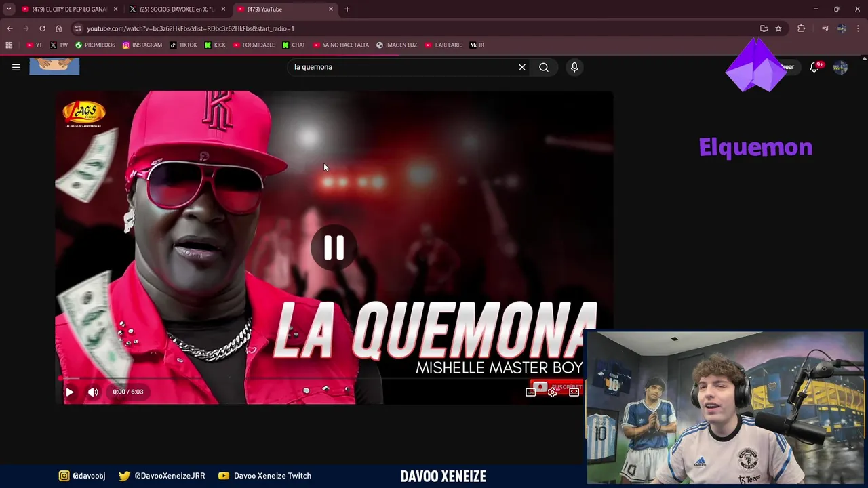868x488 pixels.
Task: Open the apps grid in bookmarks bar
Action: point(9,45)
